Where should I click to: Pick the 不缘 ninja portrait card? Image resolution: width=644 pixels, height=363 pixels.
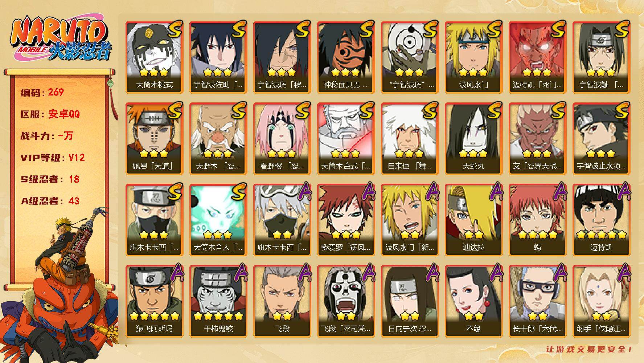(473, 301)
